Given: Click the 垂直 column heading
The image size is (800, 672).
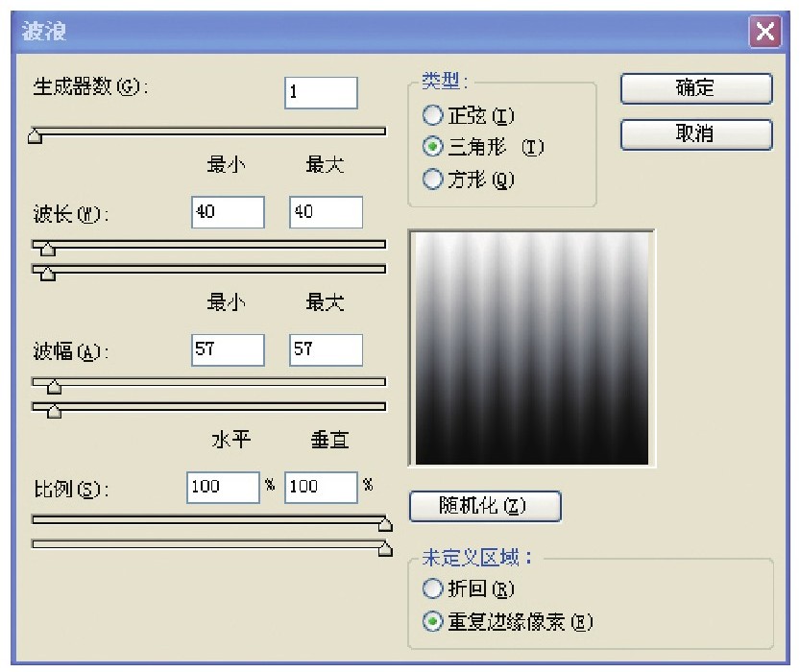Looking at the screenshot, I should (x=329, y=440).
